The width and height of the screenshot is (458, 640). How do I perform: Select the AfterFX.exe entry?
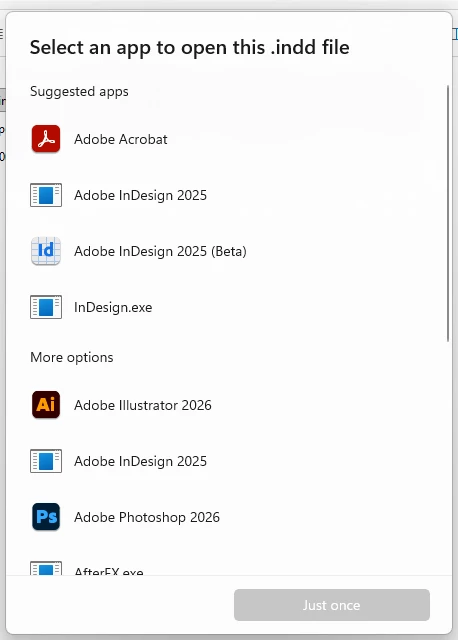[227, 567]
